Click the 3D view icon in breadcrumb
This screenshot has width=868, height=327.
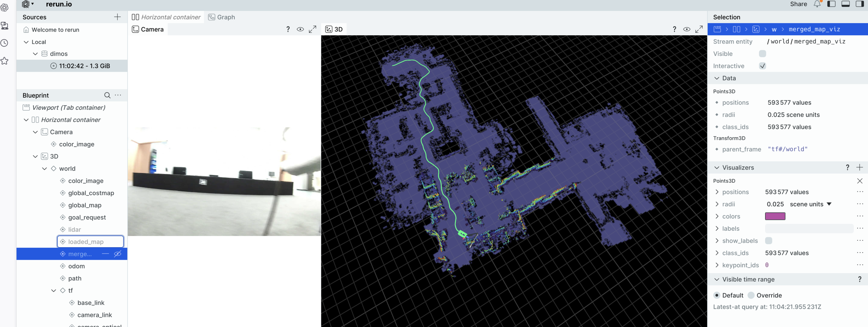[756, 29]
